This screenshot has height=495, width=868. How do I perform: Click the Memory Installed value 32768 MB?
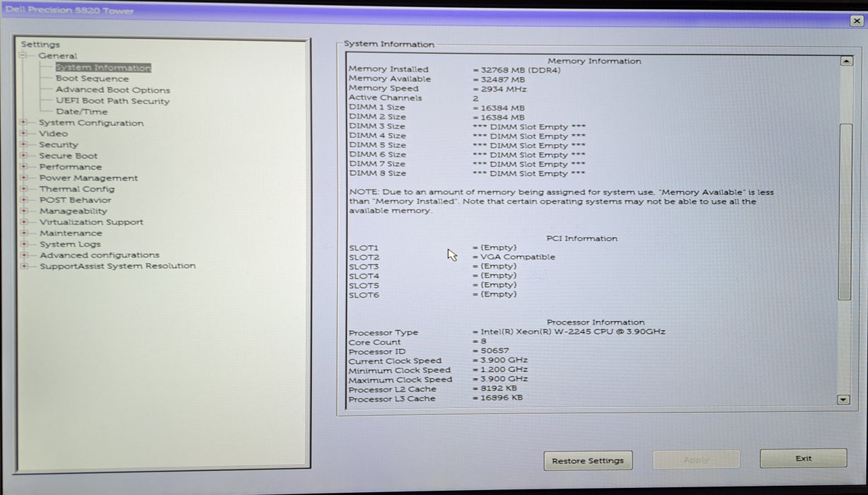(517, 70)
